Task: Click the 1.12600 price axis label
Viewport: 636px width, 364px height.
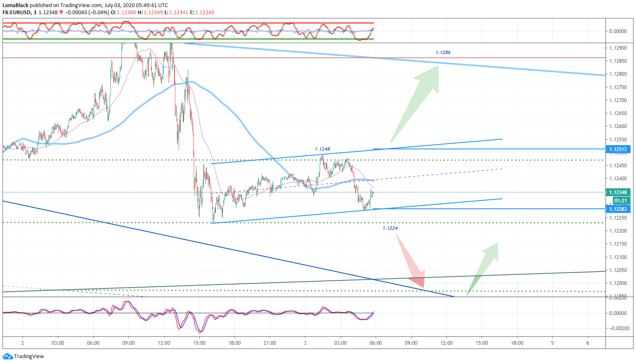Action: [618, 126]
